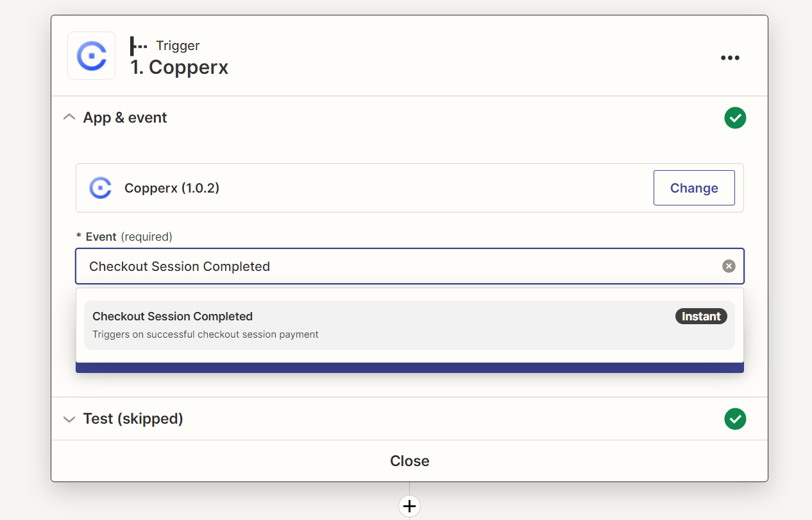This screenshot has height=520, width=812.
Task: Click the Copperx (1.0.2) app name
Action: click(x=172, y=188)
